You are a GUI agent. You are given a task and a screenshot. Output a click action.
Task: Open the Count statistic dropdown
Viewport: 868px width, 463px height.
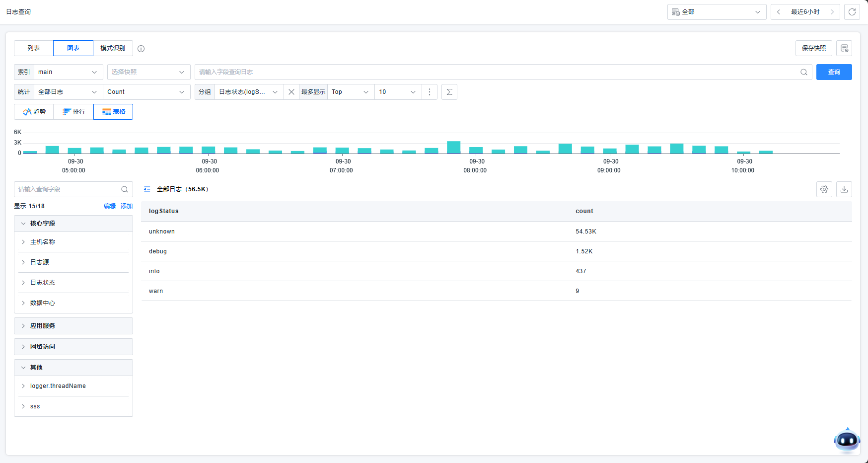pos(146,92)
